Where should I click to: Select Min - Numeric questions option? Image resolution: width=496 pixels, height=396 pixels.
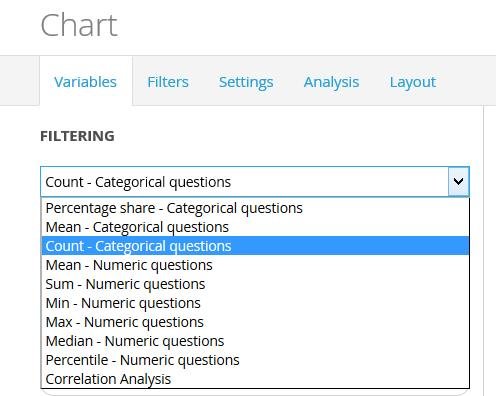pos(255,303)
